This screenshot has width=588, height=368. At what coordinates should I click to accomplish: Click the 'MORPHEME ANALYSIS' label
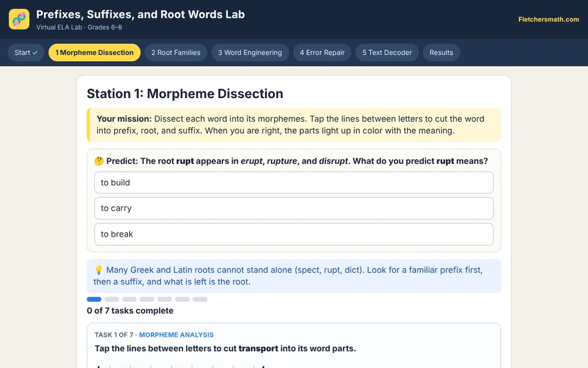(x=176, y=335)
